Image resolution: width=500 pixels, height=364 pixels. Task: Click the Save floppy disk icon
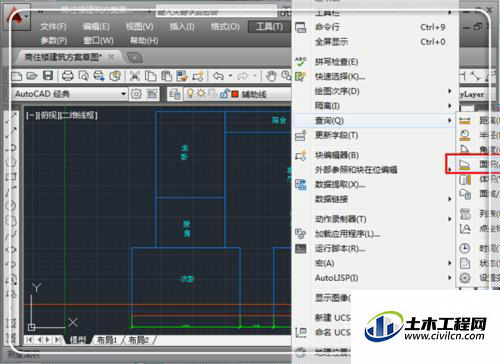[x=48, y=76]
